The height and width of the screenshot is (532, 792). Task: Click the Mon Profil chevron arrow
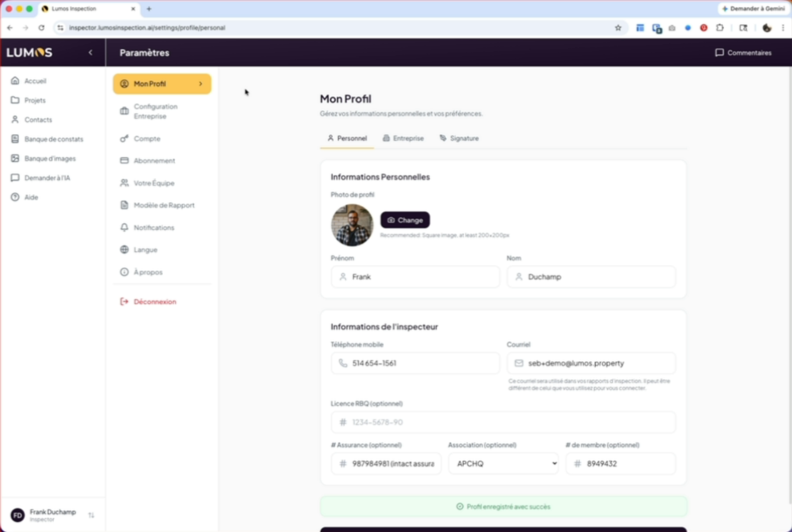tap(200, 84)
